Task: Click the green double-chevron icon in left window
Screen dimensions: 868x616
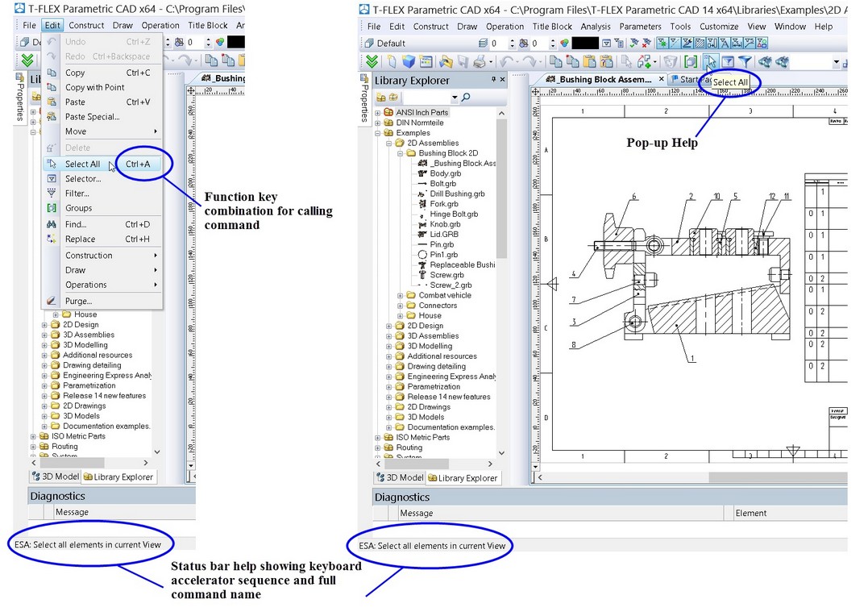Action: [x=27, y=60]
